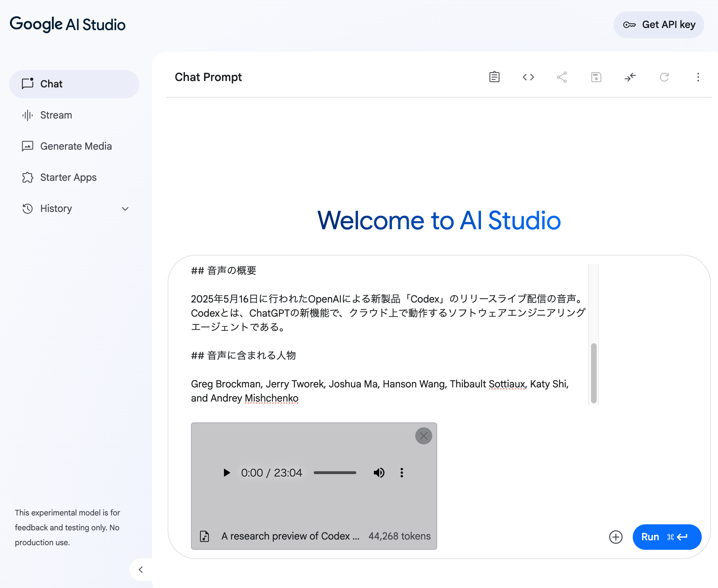
Task: Click the Get code brackets icon
Action: [x=528, y=77]
